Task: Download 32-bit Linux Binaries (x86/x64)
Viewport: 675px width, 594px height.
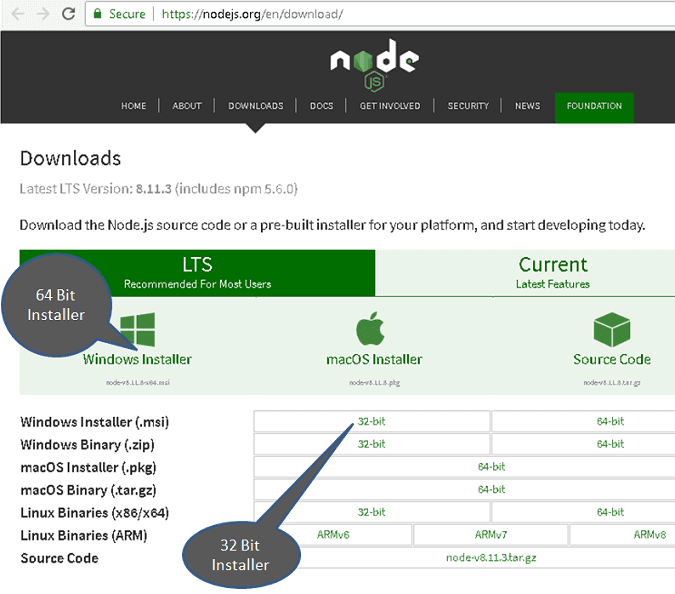Action: 372,512
